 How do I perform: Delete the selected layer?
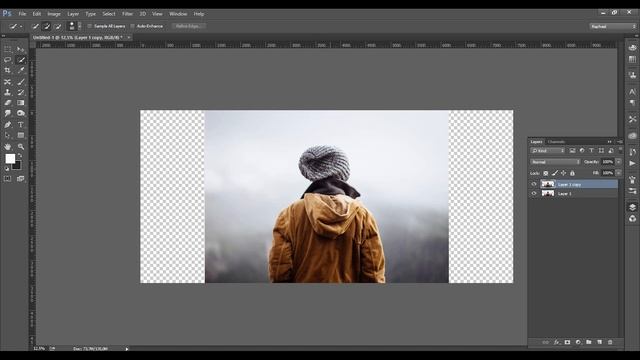click(x=610, y=342)
